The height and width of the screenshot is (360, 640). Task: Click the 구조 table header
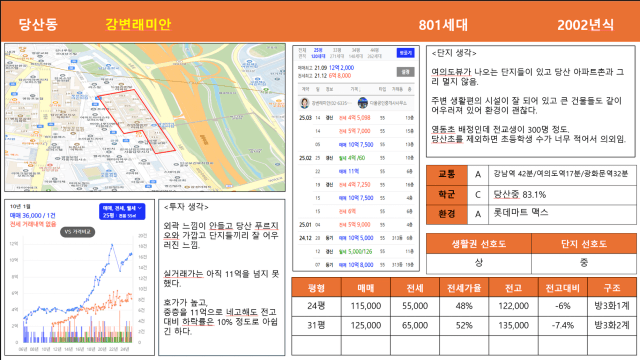[612, 288]
